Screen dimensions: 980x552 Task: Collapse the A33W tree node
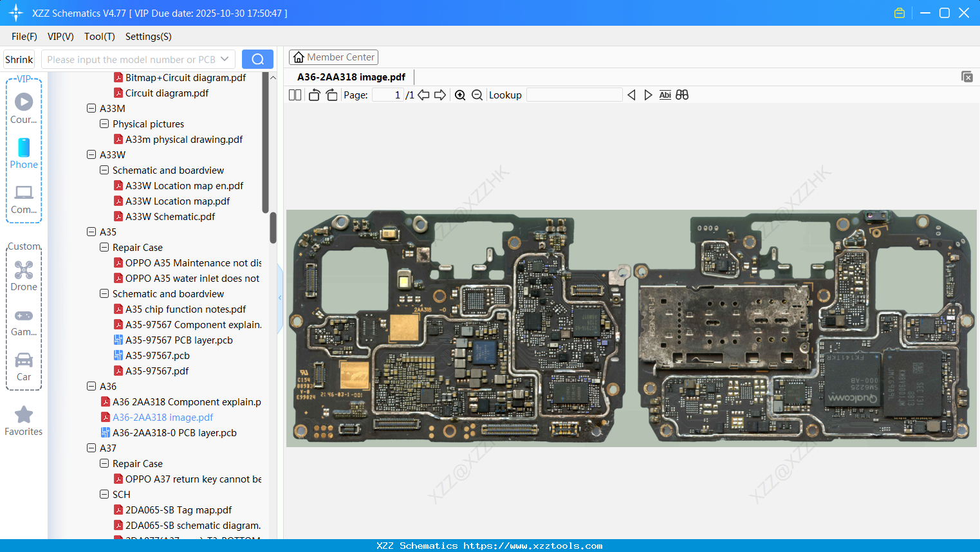tap(91, 154)
